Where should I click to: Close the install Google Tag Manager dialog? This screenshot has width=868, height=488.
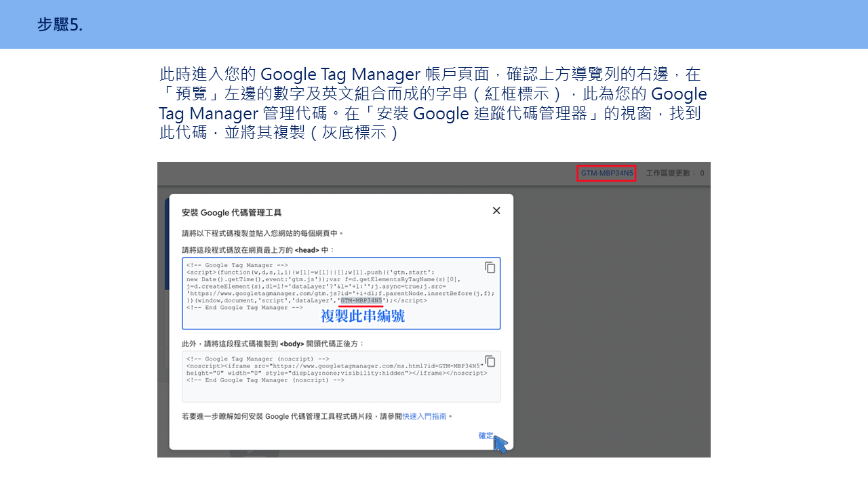(496, 211)
